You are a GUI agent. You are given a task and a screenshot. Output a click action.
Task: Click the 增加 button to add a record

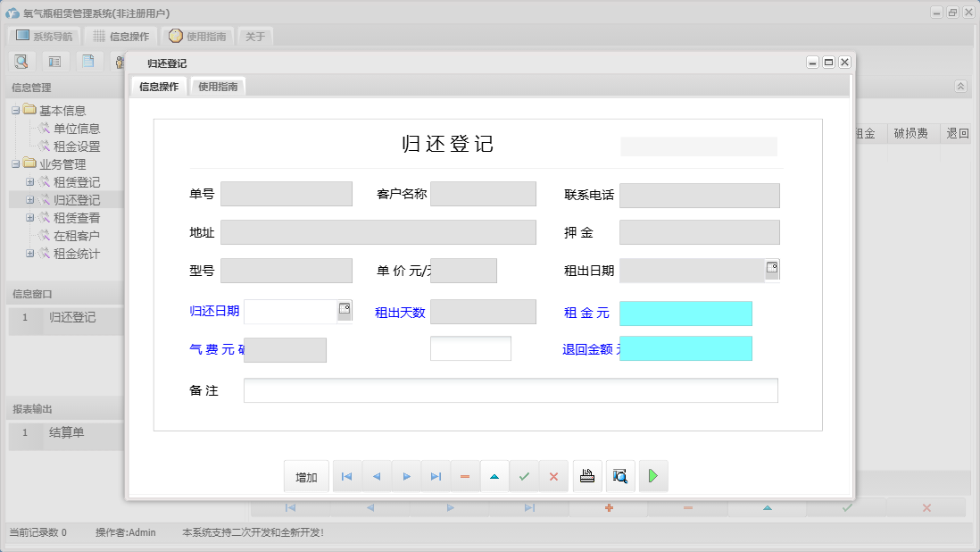coord(306,476)
